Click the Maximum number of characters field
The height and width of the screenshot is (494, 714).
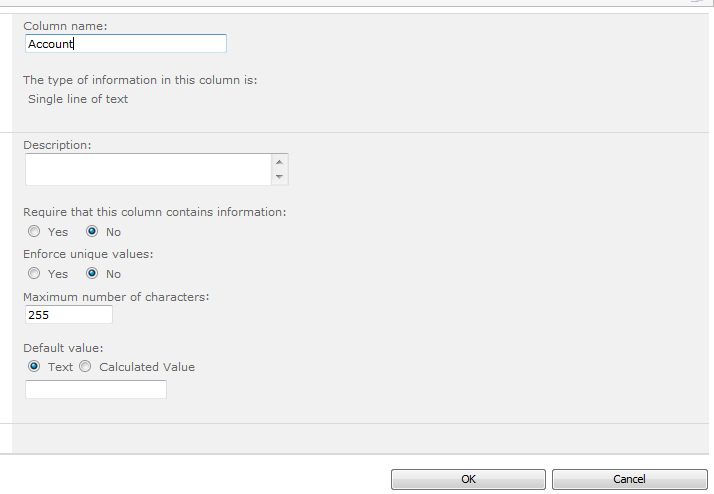69,315
